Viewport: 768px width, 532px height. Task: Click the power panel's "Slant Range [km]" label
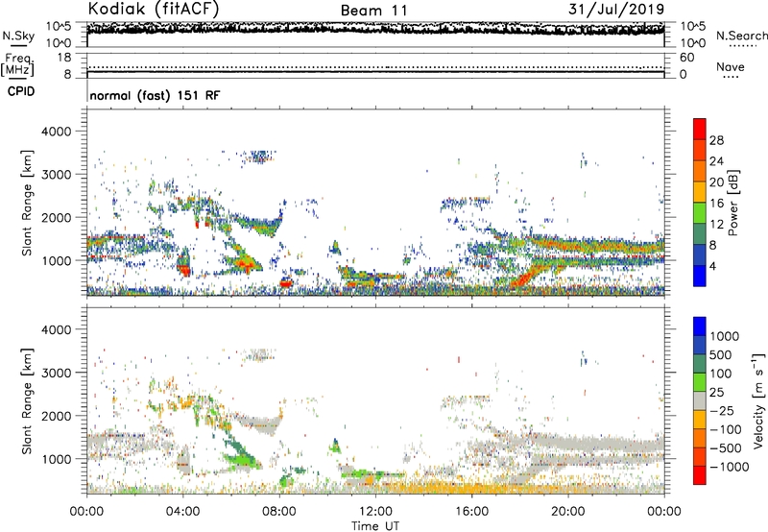pyautogui.click(x=27, y=203)
